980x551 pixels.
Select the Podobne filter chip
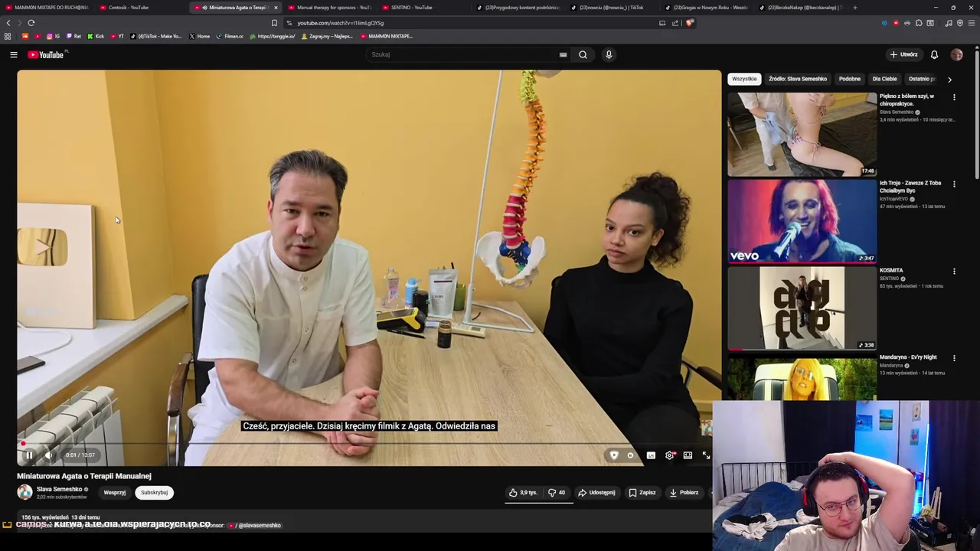tap(850, 79)
